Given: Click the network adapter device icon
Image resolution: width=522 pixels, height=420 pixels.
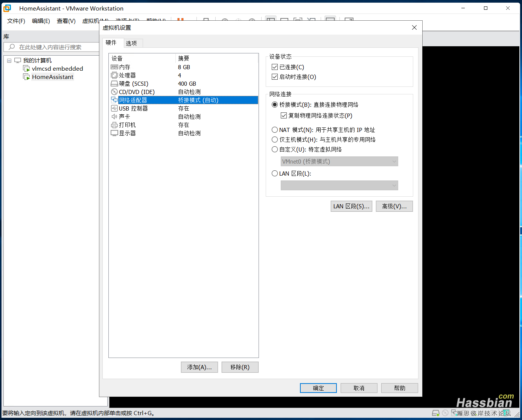Looking at the screenshot, I should (114, 100).
